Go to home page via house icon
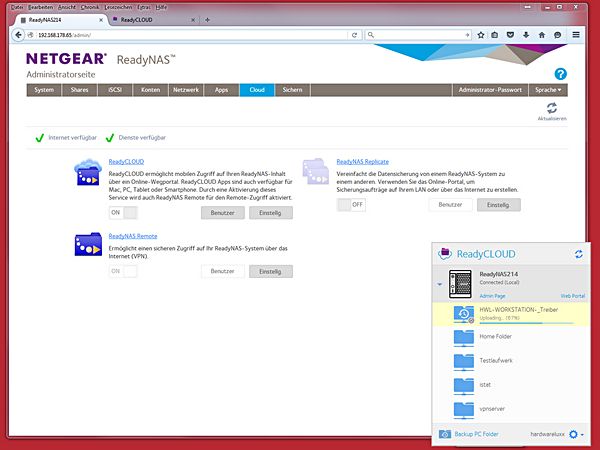This screenshot has width=600, height=450. [542, 35]
